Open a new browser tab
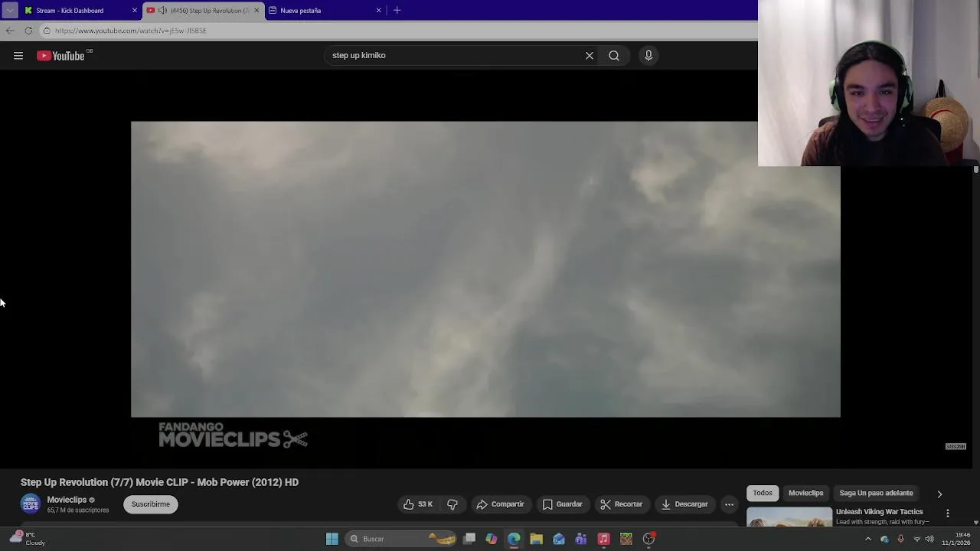 tap(397, 11)
